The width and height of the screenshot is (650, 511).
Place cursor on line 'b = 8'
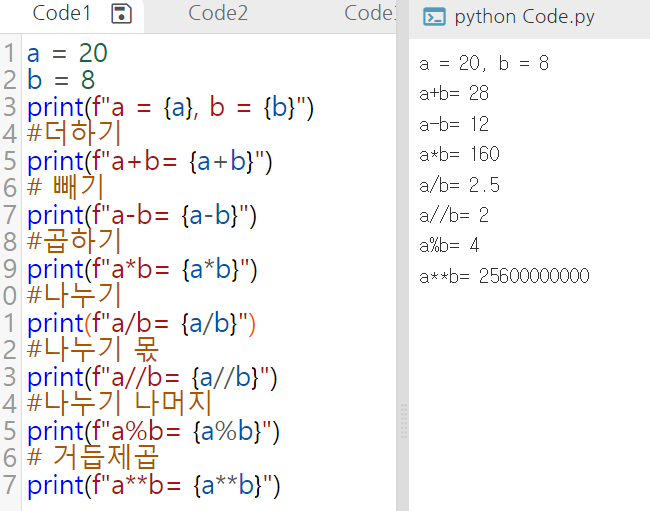click(61, 80)
